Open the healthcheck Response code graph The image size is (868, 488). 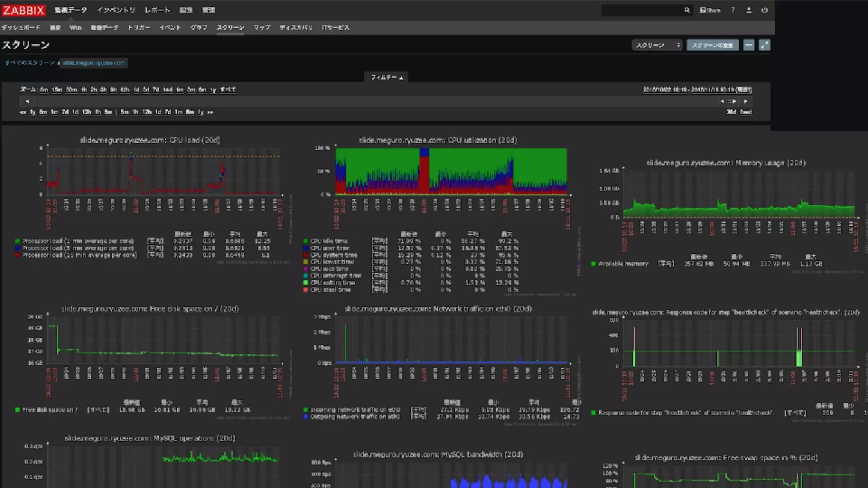point(739,344)
